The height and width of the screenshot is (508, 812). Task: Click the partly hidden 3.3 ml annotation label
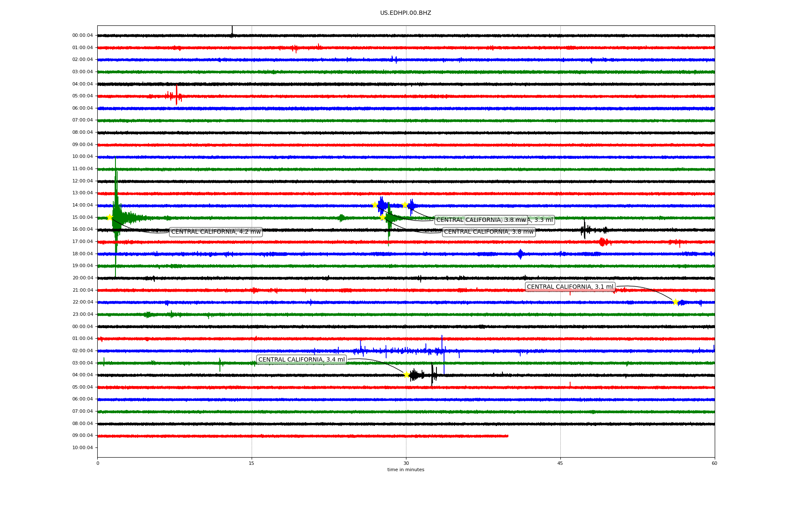pos(542,220)
